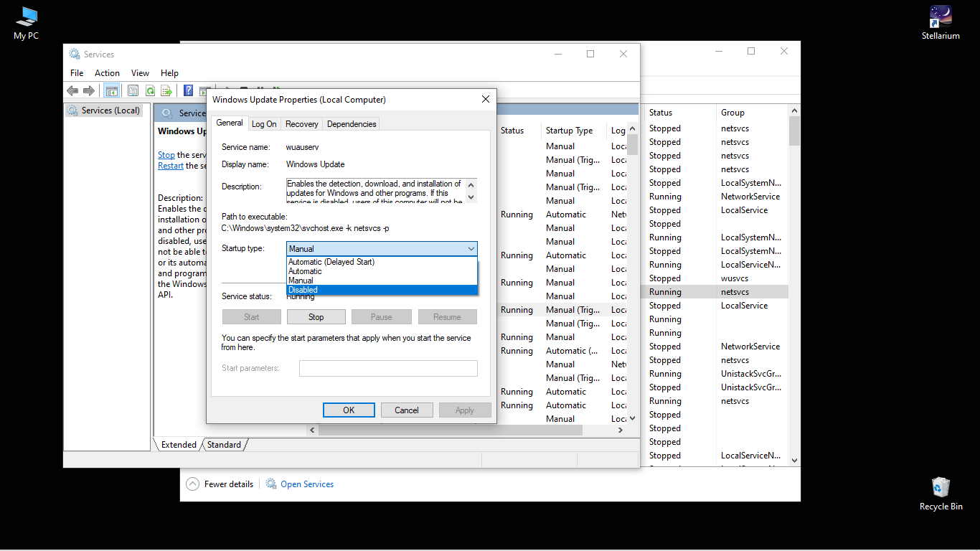Click the blue Help question-mark toolbar icon
Screen dimensions: 980x551
pyautogui.click(x=188, y=90)
